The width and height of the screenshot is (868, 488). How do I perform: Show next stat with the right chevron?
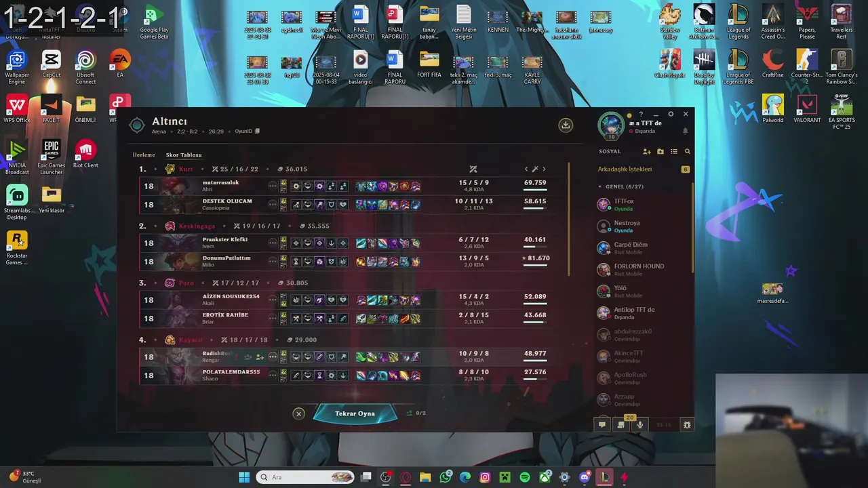tap(544, 169)
